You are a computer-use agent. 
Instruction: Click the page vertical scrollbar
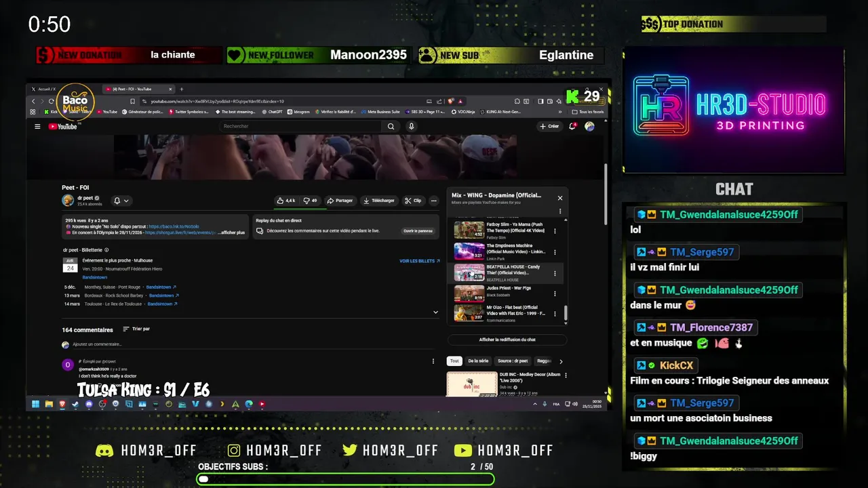605,194
